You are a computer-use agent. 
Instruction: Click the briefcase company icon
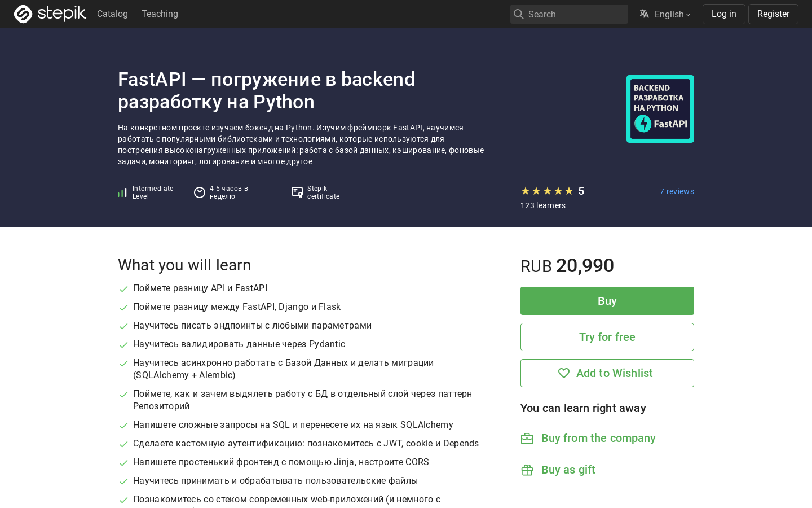[x=527, y=439]
